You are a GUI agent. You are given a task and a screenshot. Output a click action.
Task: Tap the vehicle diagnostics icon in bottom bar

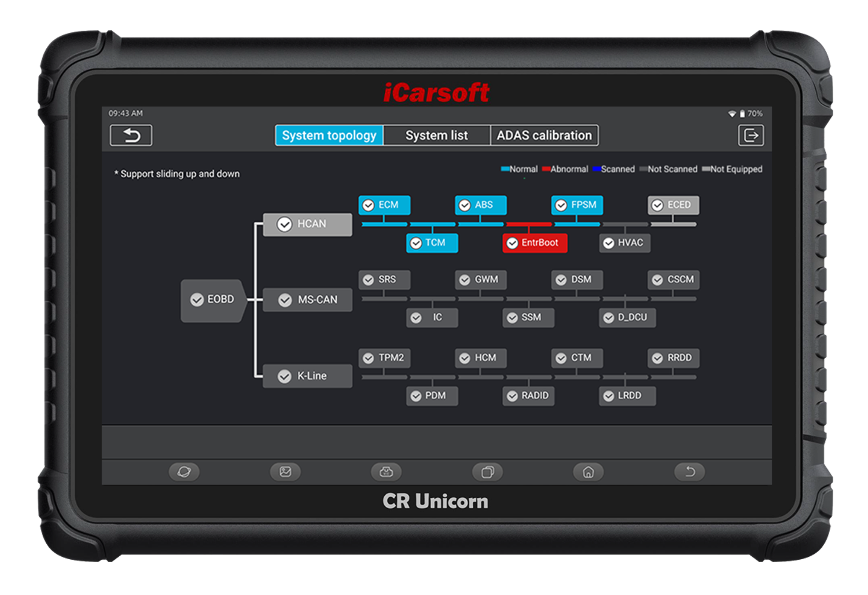pyautogui.click(x=386, y=472)
